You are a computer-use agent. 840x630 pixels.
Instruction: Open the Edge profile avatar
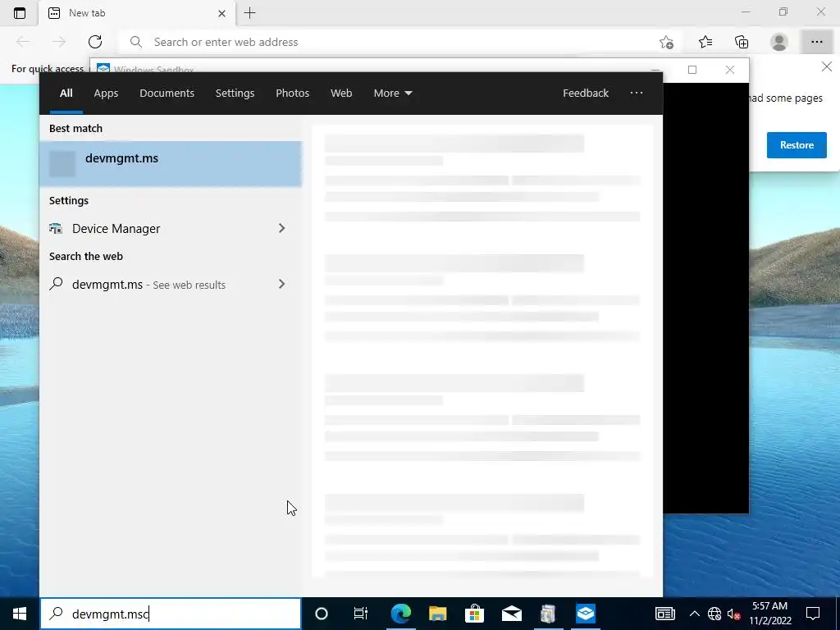pyautogui.click(x=779, y=42)
